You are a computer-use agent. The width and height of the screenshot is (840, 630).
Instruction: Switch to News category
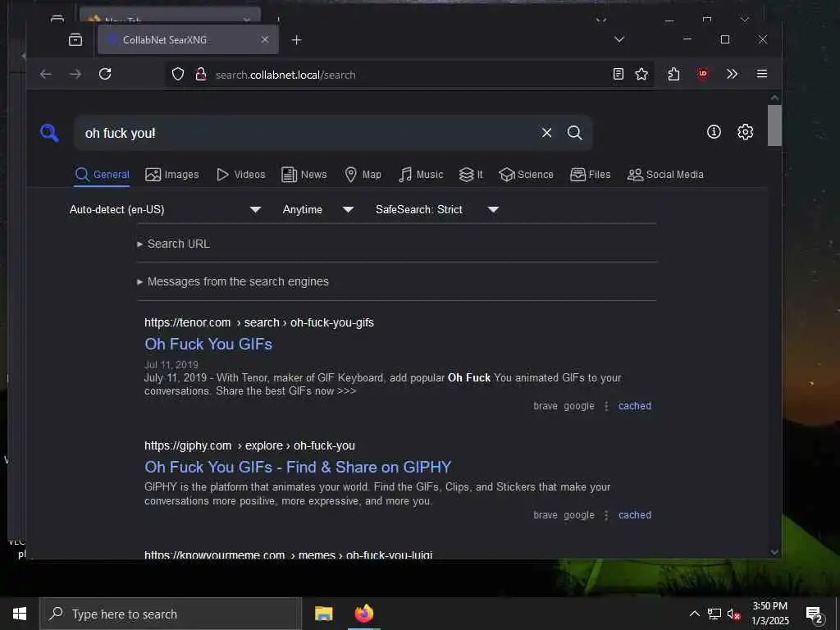[304, 175]
